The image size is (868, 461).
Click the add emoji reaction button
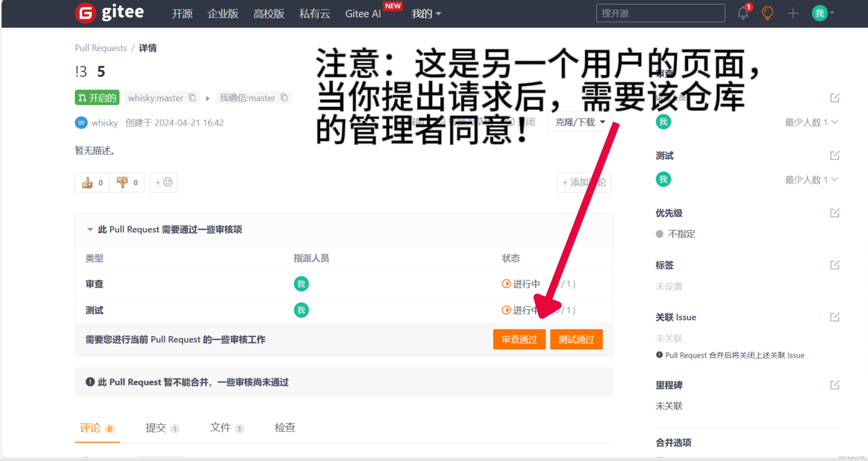point(163,182)
